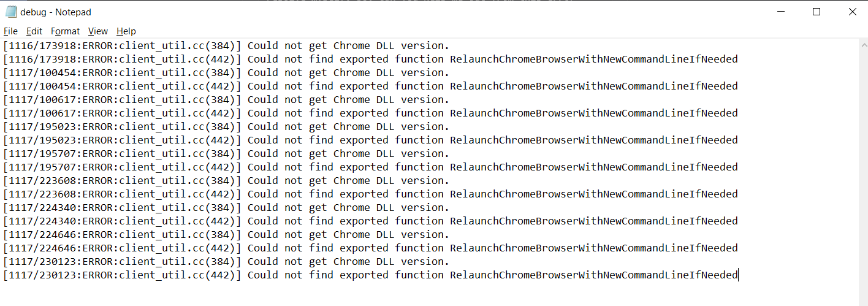Maximize the Notepad window
This screenshot has width=868, height=306.
click(x=817, y=12)
